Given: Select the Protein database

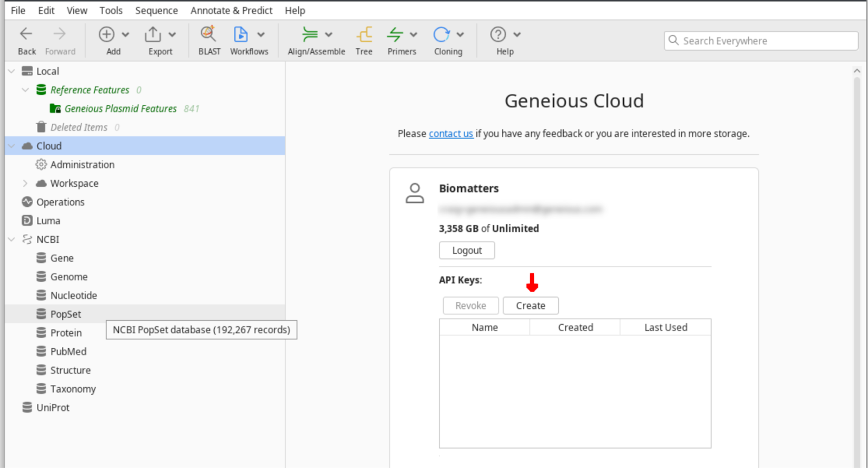Looking at the screenshot, I should pos(66,333).
